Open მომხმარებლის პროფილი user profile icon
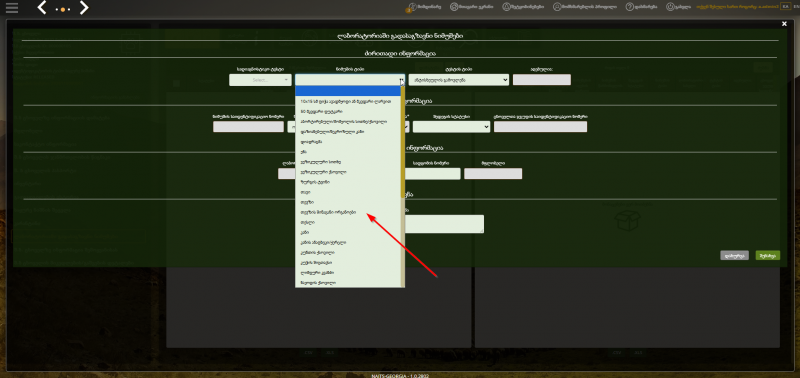This screenshot has height=378, width=800. coord(557,7)
